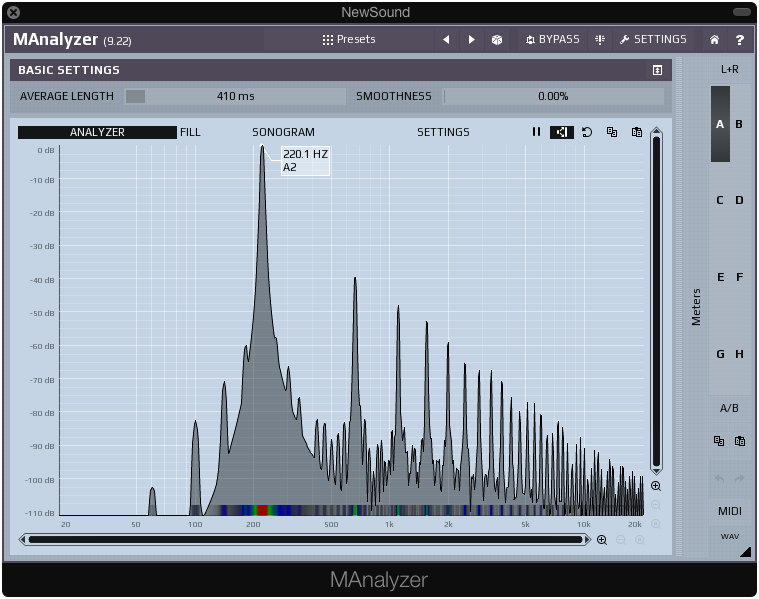Copy the analyzer graph
759x599 pixels.
pyautogui.click(x=612, y=132)
